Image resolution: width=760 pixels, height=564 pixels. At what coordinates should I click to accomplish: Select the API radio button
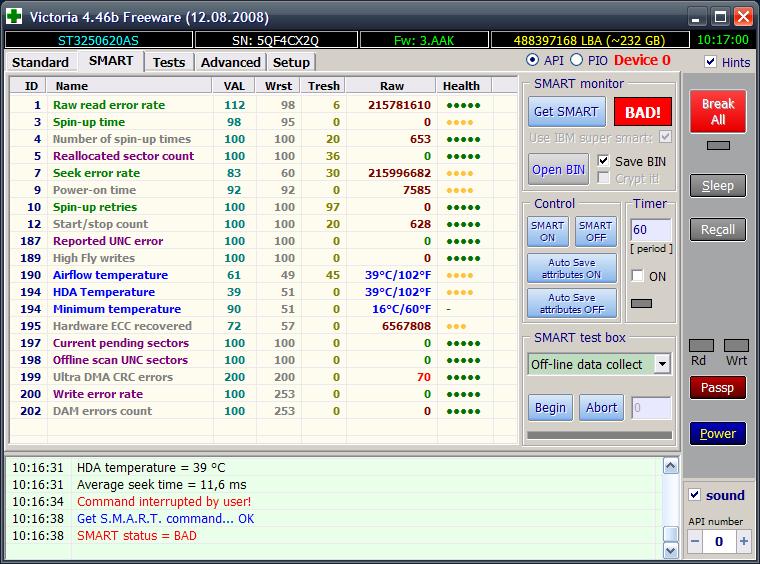[532, 60]
